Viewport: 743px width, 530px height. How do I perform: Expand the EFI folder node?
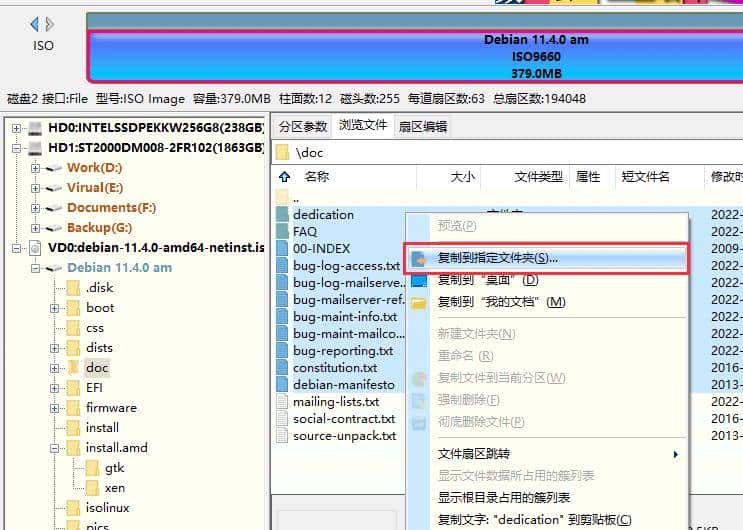tap(54, 388)
